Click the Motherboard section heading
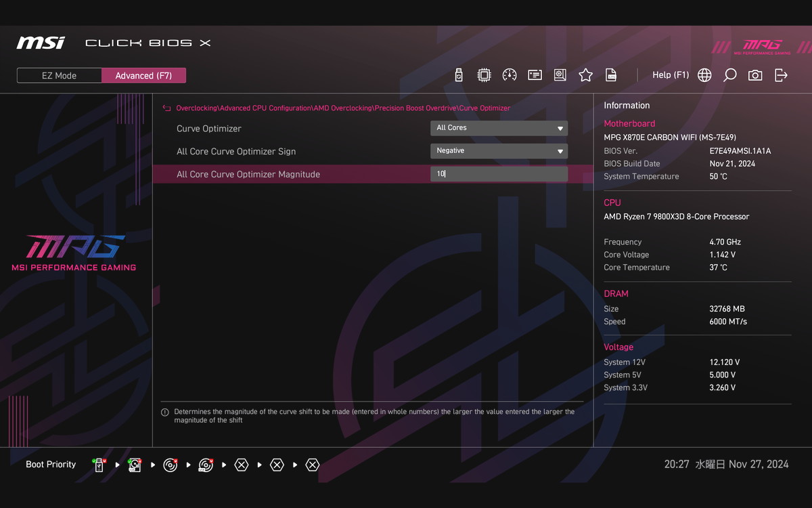 [x=629, y=124]
